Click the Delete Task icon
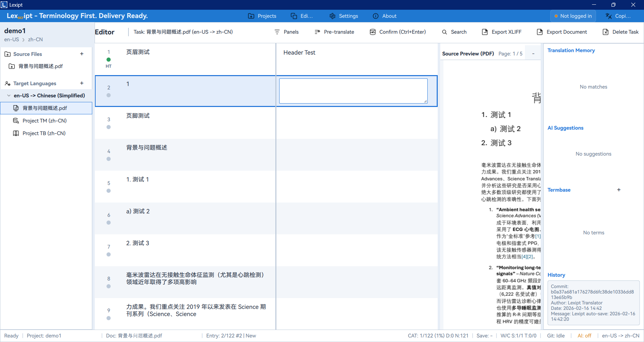The image size is (644, 342). click(605, 32)
